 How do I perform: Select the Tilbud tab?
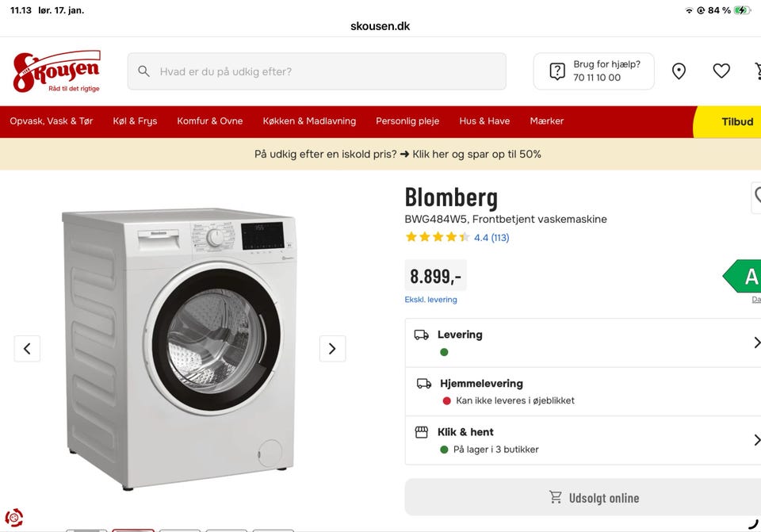click(x=736, y=121)
